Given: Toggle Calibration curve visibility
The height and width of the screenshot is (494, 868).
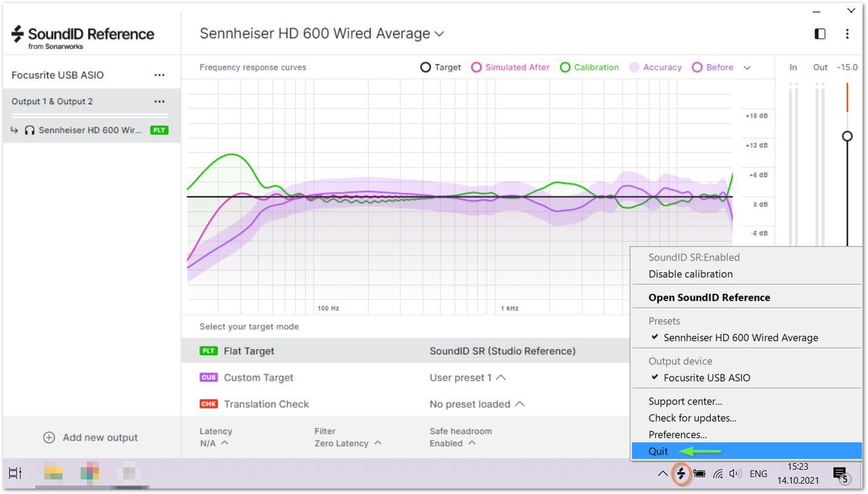Looking at the screenshot, I should tap(590, 67).
